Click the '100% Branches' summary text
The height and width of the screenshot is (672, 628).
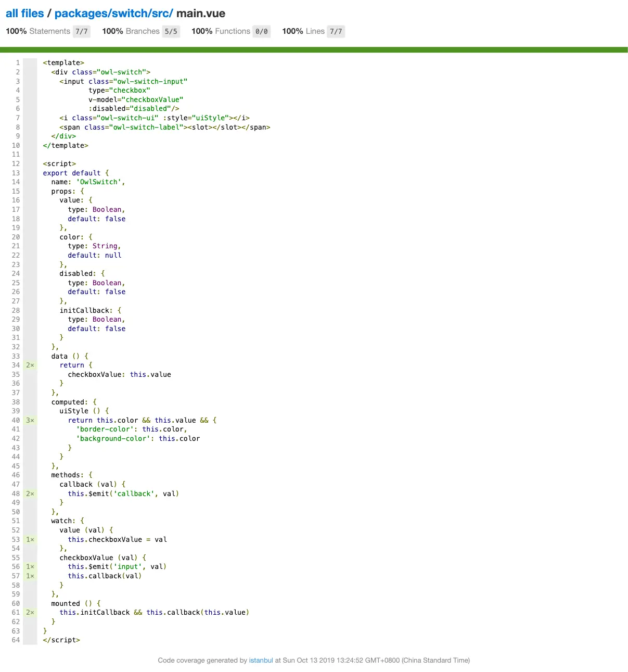point(131,31)
